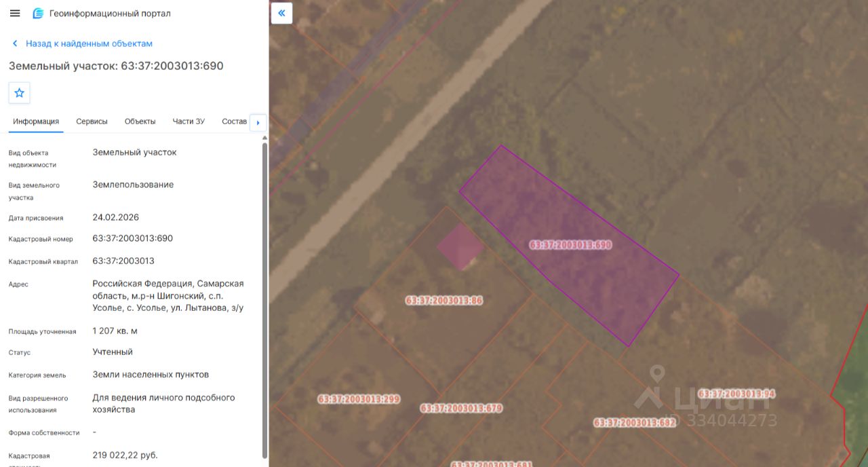Switch to the Сервисы tab

click(x=92, y=122)
